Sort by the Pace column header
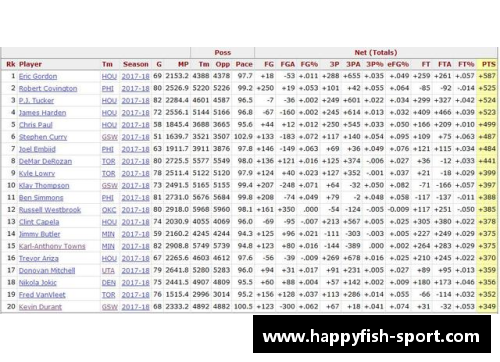The height and width of the screenshot is (362, 500). click(x=244, y=64)
